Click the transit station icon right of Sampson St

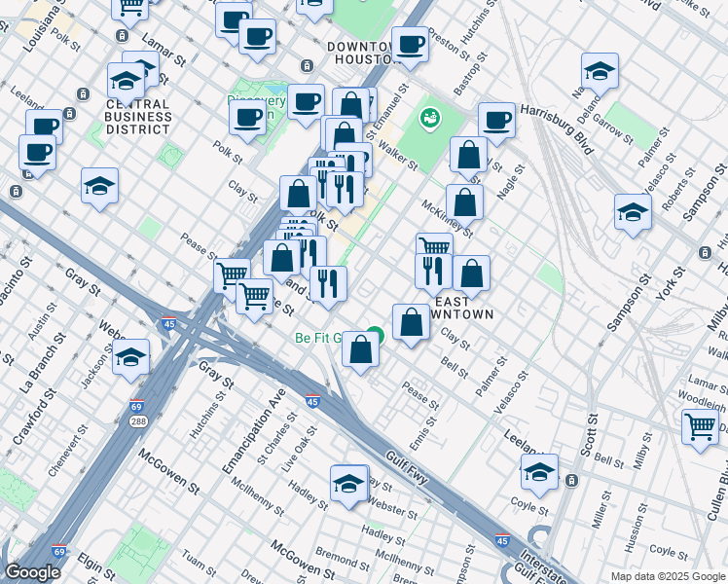click(705, 253)
